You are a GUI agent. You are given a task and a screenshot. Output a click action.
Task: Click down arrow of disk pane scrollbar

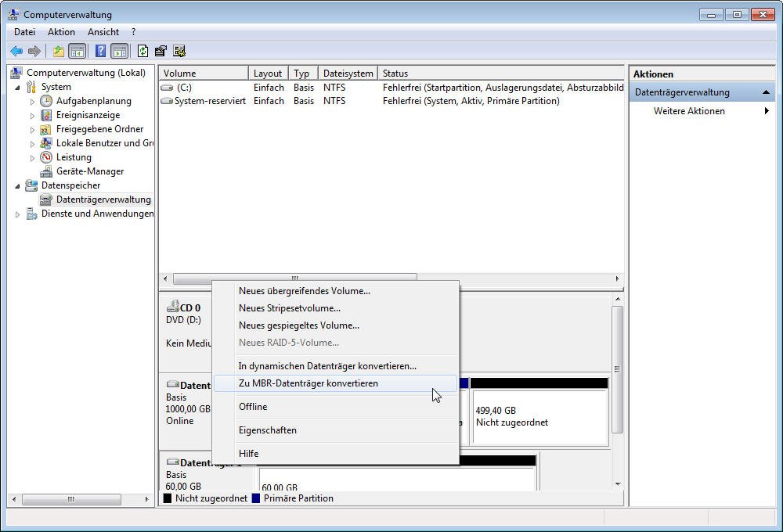point(619,484)
